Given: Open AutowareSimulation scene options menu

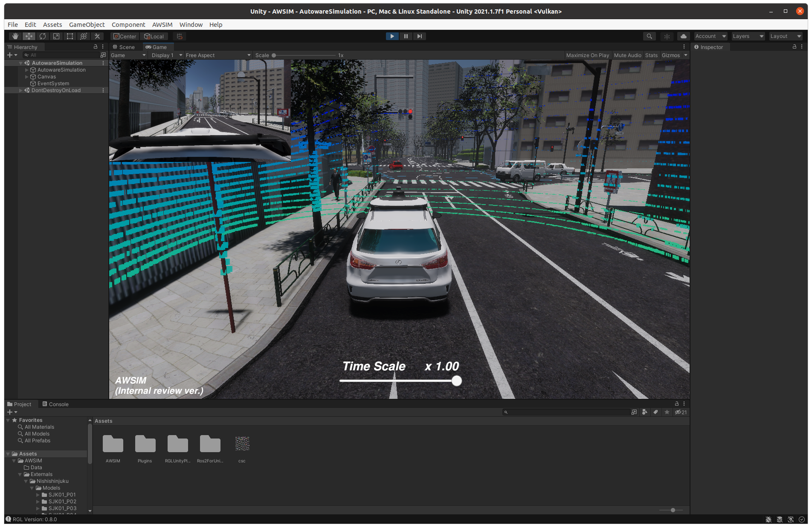Looking at the screenshot, I should click(103, 63).
